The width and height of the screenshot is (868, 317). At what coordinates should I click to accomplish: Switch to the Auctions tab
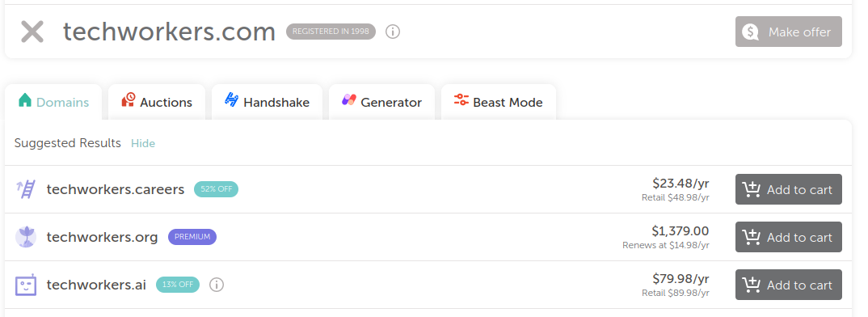click(157, 102)
